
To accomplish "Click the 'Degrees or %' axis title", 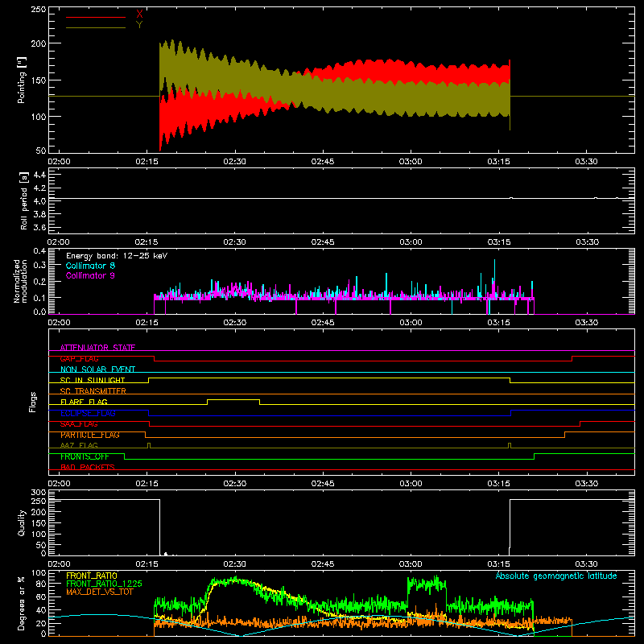I will pyautogui.click(x=22, y=603).
